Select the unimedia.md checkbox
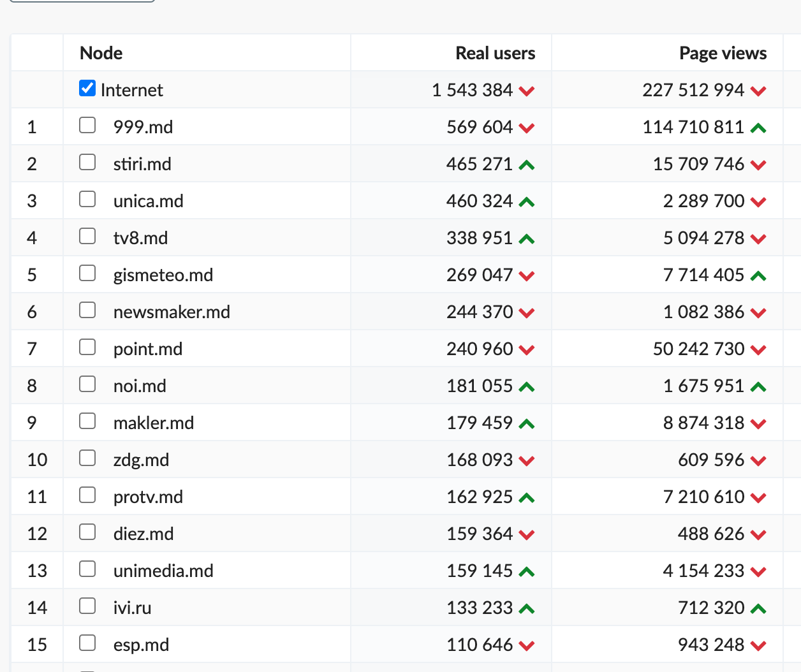The image size is (801, 672). (x=87, y=569)
